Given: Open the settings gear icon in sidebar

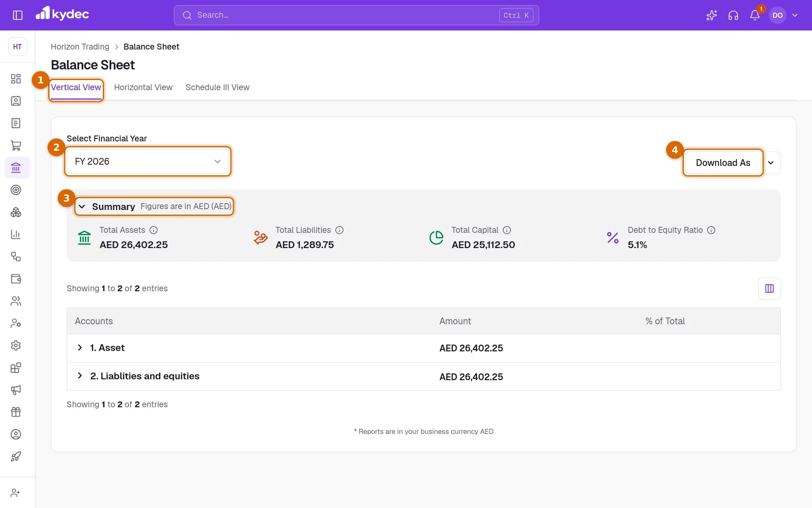Looking at the screenshot, I should coord(16,345).
